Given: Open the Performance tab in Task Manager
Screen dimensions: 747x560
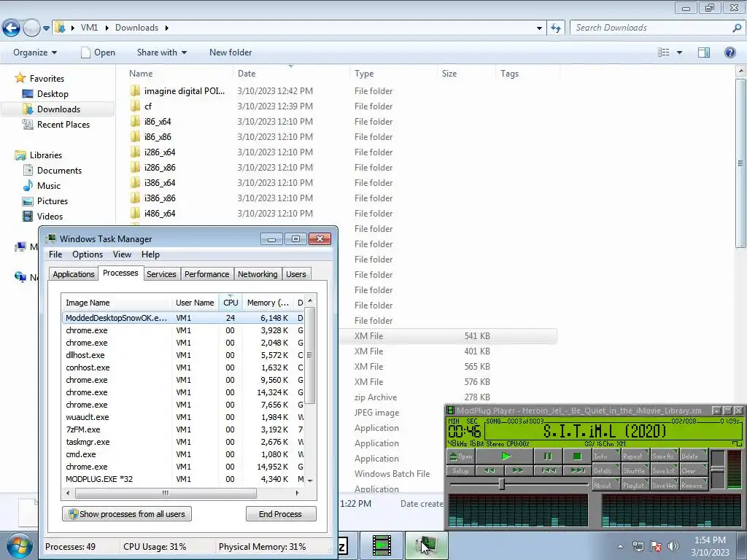Looking at the screenshot, I should (x=206, y=274).
